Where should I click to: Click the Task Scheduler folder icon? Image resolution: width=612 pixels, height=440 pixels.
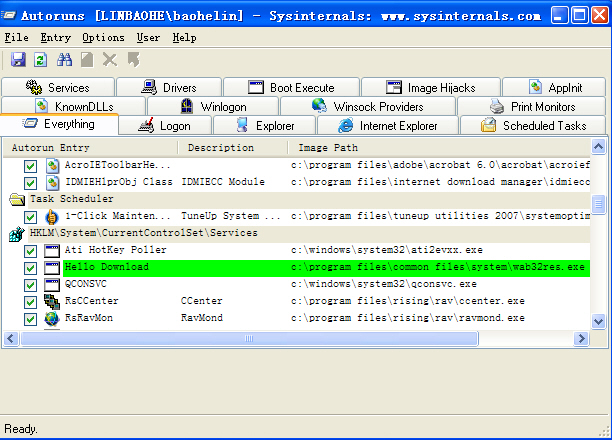pos(17,200)
